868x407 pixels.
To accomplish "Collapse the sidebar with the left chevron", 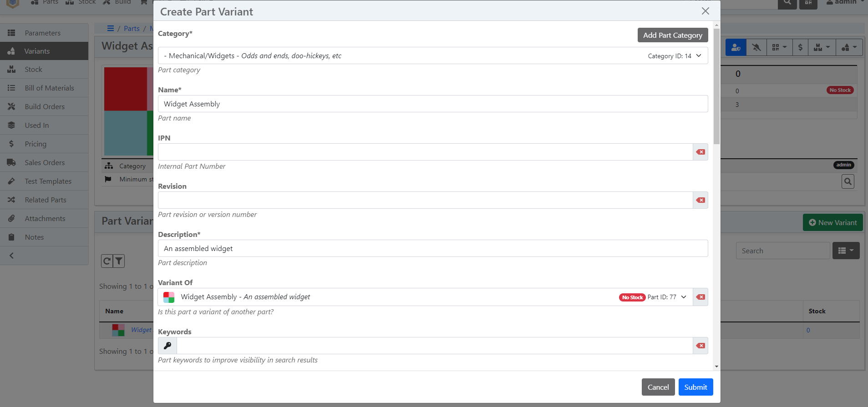I will pos(12,256).
